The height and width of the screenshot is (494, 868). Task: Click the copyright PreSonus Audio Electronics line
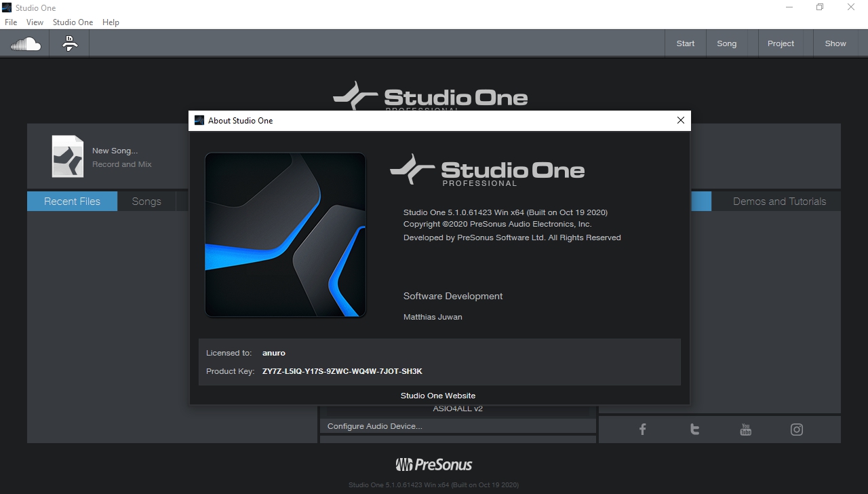[x=497, y=224]
